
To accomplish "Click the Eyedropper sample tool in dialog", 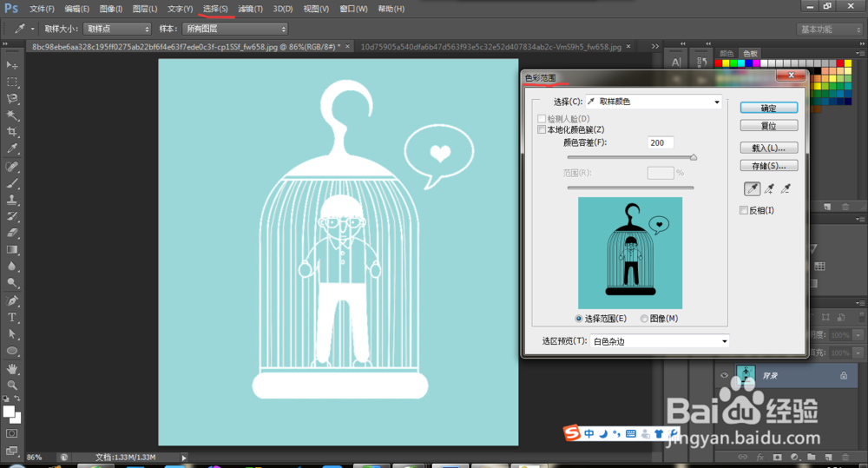I will tap(752, 189).
